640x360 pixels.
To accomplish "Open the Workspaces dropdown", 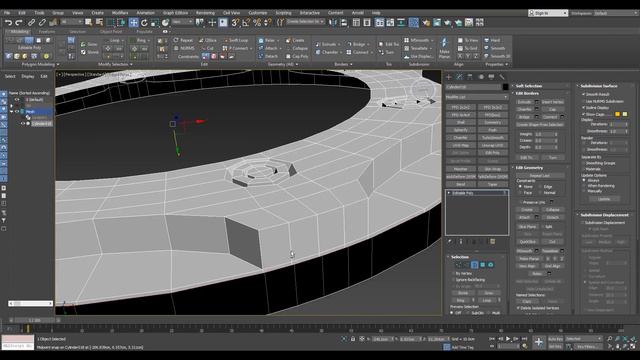I will point(616,13).
